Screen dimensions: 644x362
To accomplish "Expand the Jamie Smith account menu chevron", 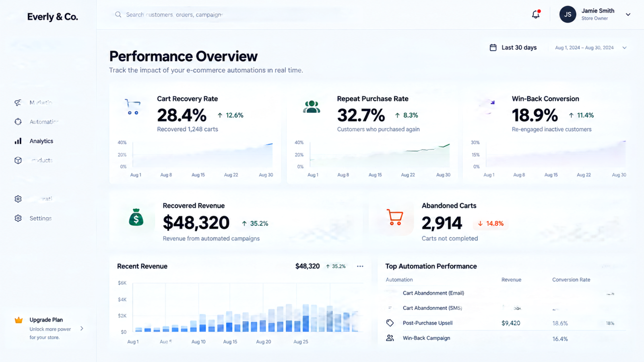I will pyautogui.click(x=628, y=14).
